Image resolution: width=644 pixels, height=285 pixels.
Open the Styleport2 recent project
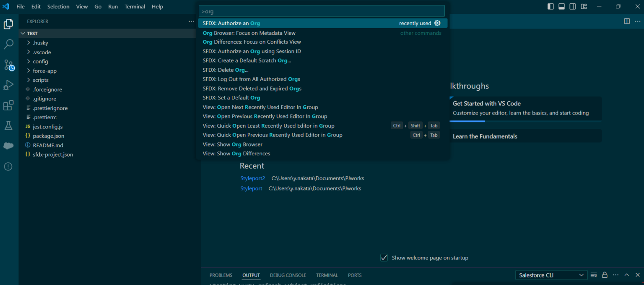point(252,178)
